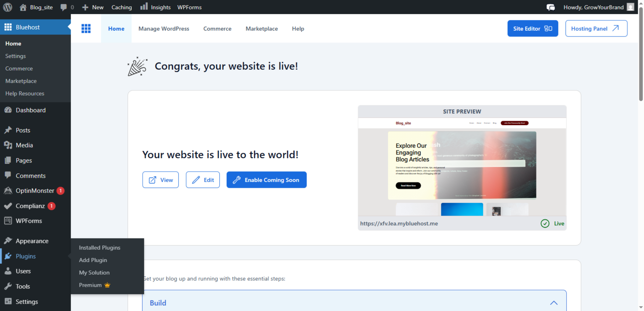Open the chat support icon

[551, 7]
